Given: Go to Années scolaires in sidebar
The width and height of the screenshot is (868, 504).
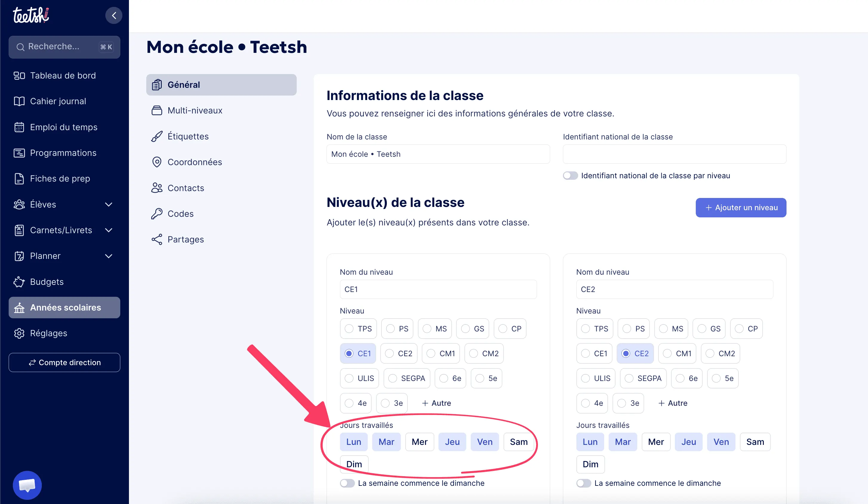Looking at the screenshot, I should point(64,307).
